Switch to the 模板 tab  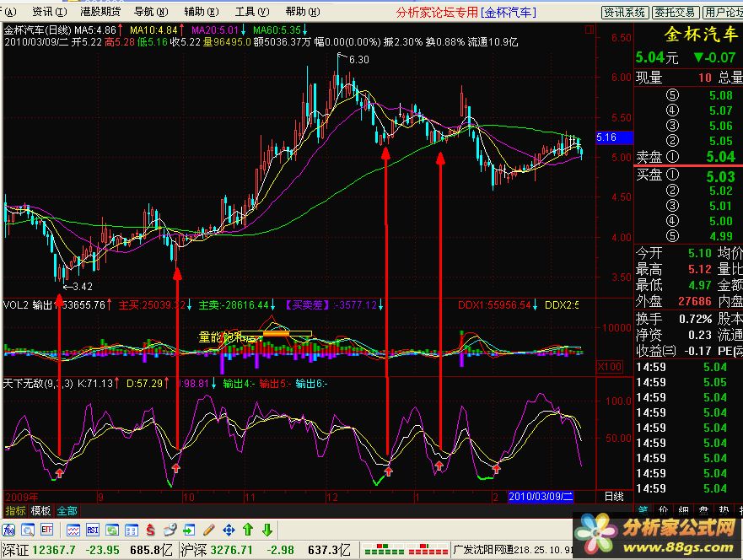coord(40,511)
